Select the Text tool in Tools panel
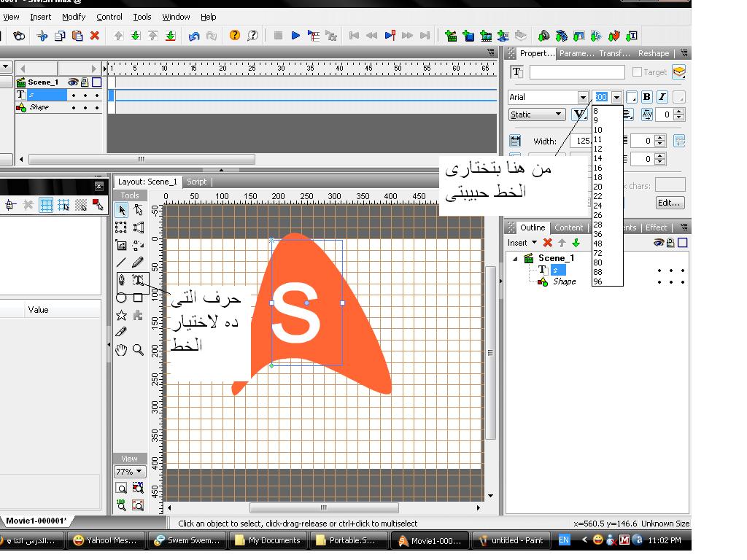This screenshot has width=747, height=560. point(138,280)
